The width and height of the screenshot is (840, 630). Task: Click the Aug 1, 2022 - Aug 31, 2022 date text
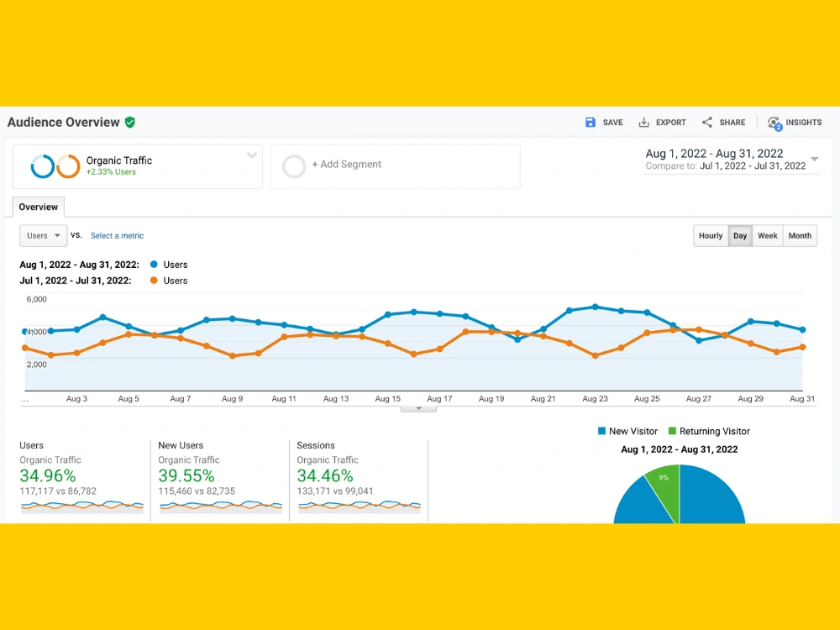click(x=714, y=154)
